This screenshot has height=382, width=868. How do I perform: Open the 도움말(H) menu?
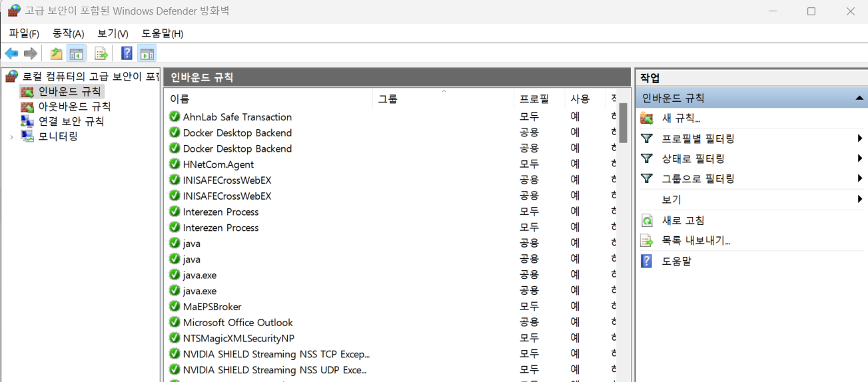point(163,33)
